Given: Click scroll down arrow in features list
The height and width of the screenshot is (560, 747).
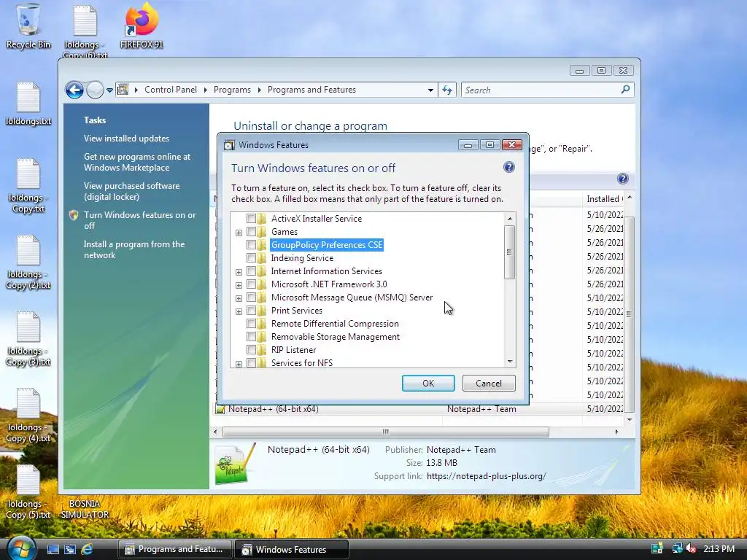Looking at the screenshot, I should (510, 362).
